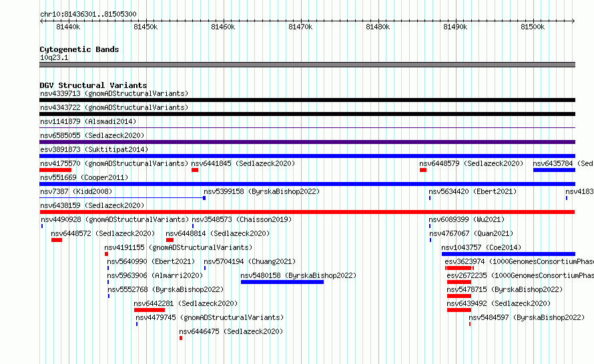The width and height of the screenshot is (594, 364).
Task: Click the 10q23.1 cytogenetic band bar
Action: 307,65
